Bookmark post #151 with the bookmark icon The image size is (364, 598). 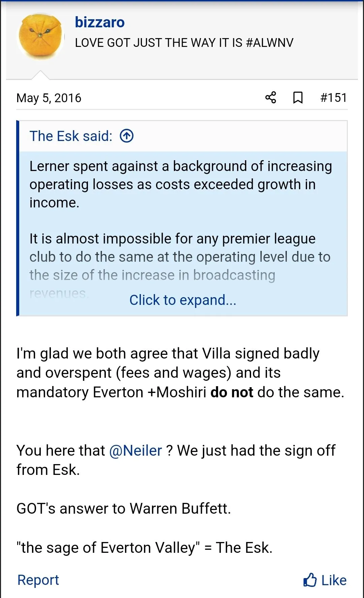[x=298, y=97]
